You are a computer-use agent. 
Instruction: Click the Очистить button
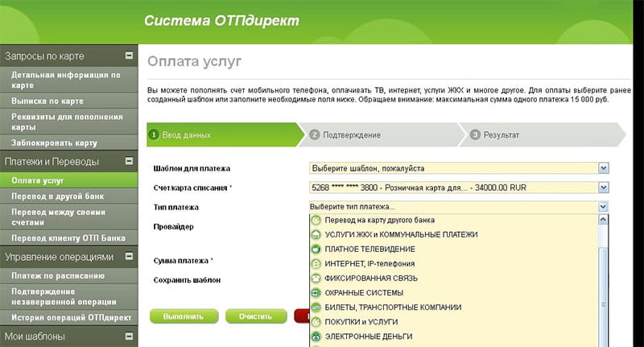[x=255, y=316]
